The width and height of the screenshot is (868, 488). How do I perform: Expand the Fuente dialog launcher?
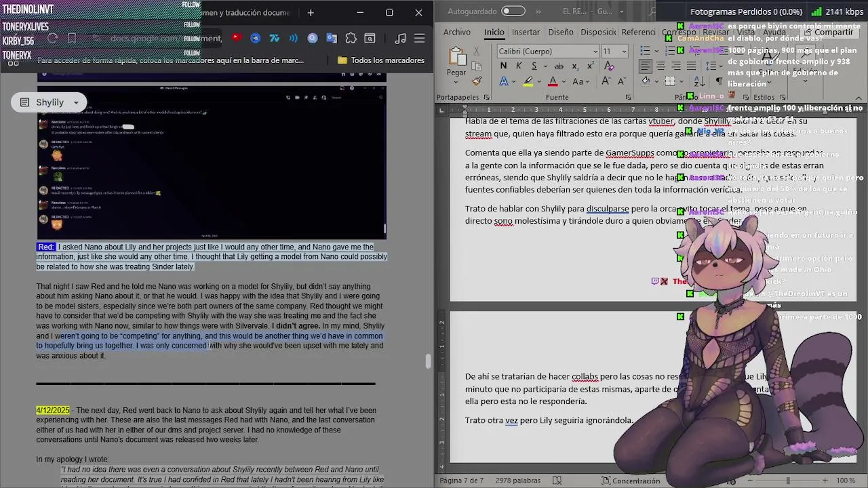tap(628, 97)
